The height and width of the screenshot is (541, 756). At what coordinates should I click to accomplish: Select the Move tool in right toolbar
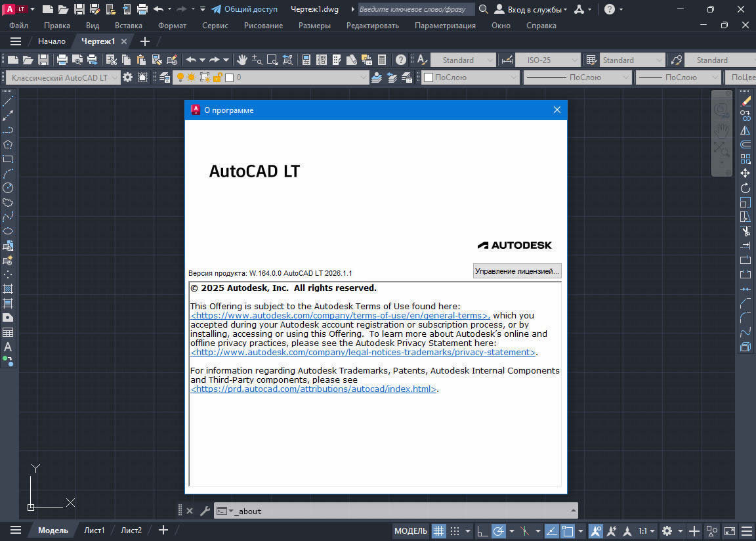click(x=745, y=173)
